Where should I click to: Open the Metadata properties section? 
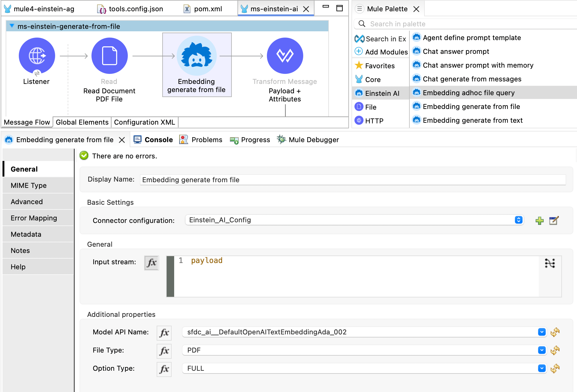tap(38, 234)
